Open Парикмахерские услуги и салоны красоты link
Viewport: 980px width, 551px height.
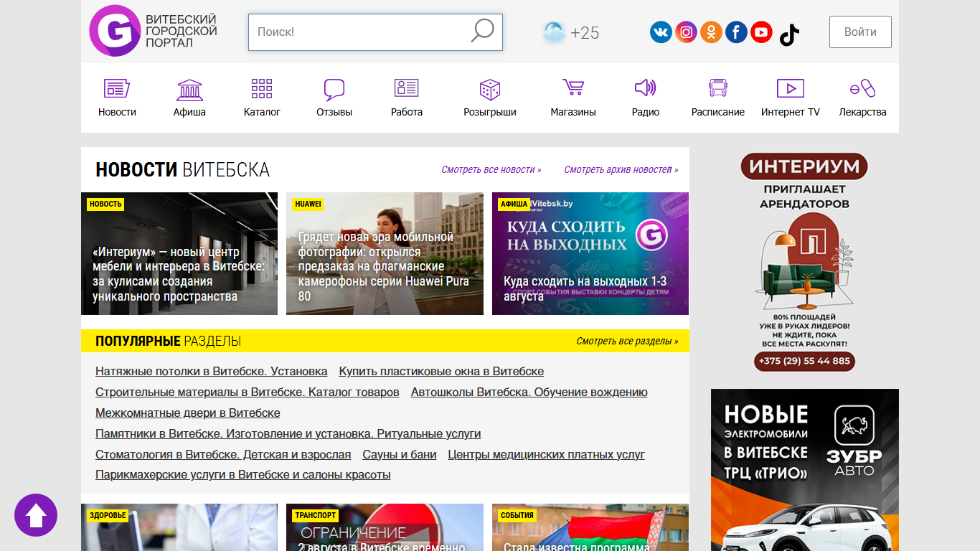pyautogui.click(x=243, y=476)
